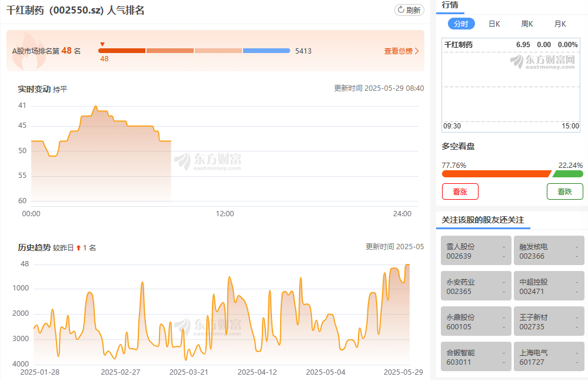Screen dimensions: 588x380
Task: Switch to the 周K tab
Action: [527, 24]
